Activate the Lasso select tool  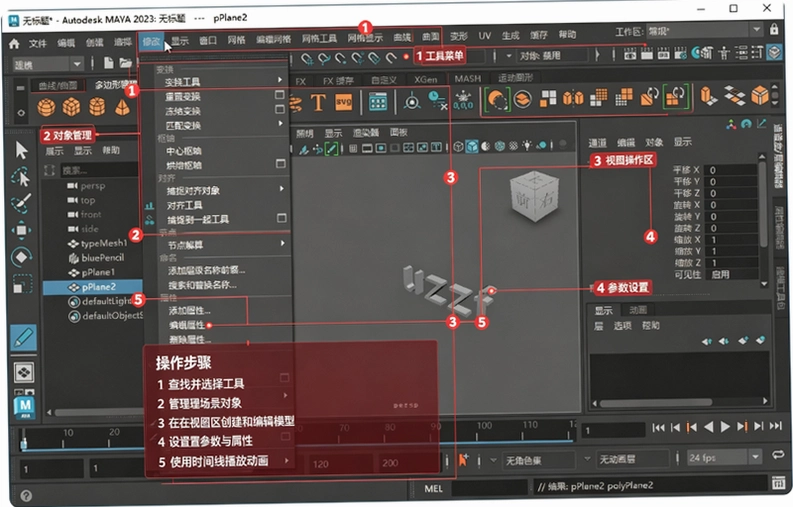point(21,177)
